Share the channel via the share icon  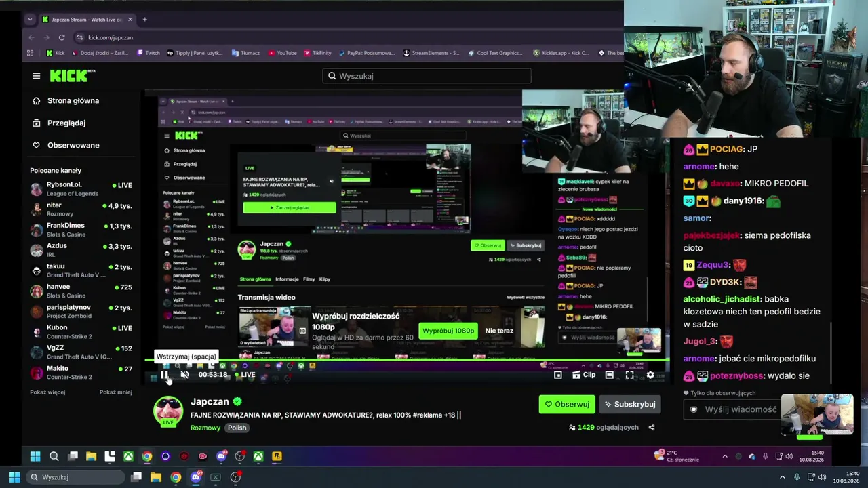coord(652,428)
